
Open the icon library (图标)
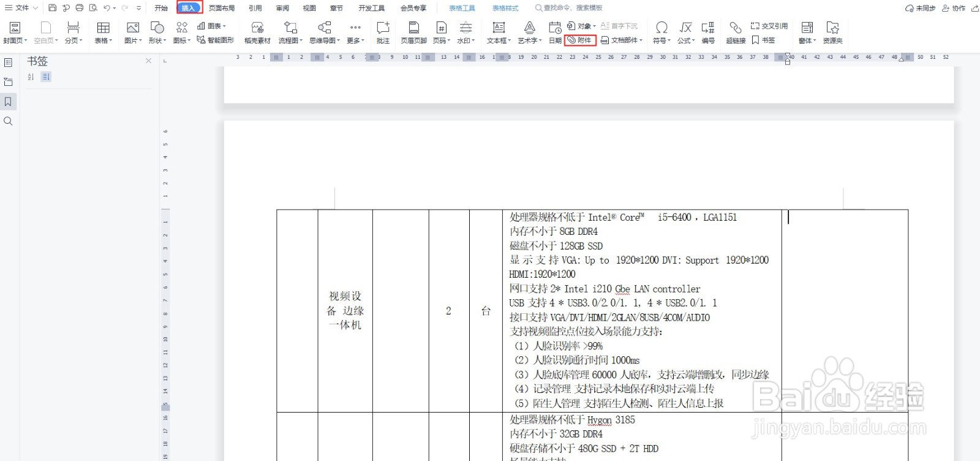182,32
